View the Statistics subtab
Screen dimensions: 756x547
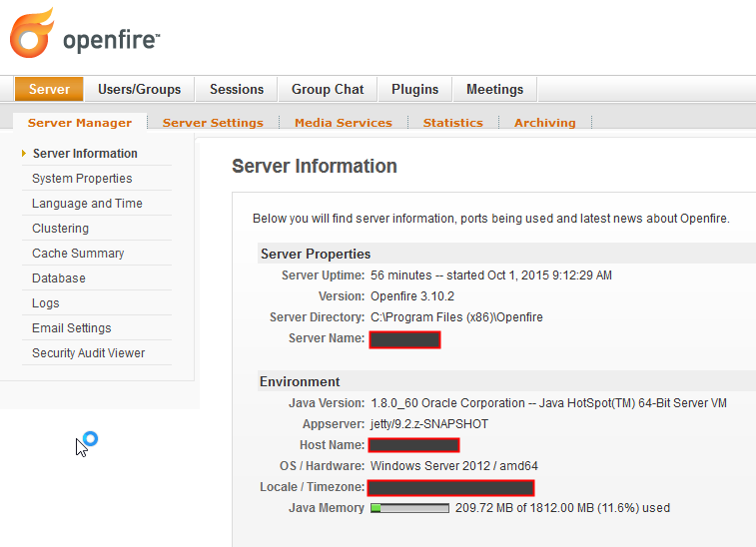coord(452,123)
